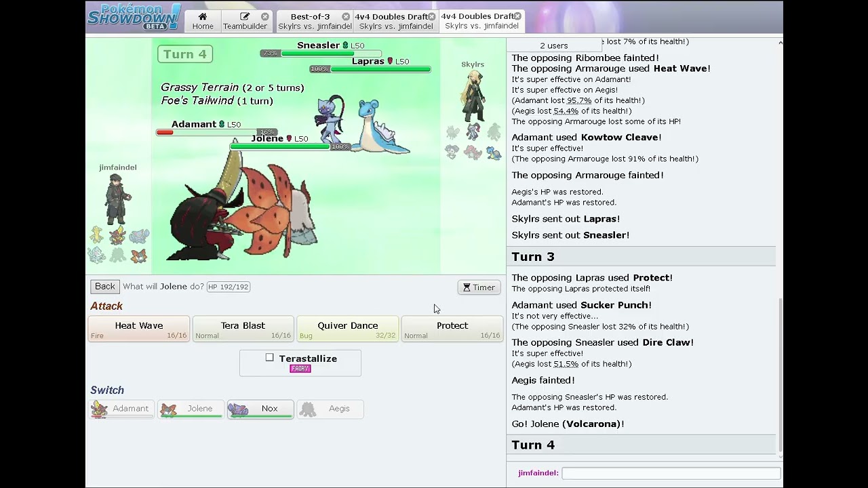Select the Tera Blast move
The height and width of the screenshot is (488, 868).
coord(243,329)
